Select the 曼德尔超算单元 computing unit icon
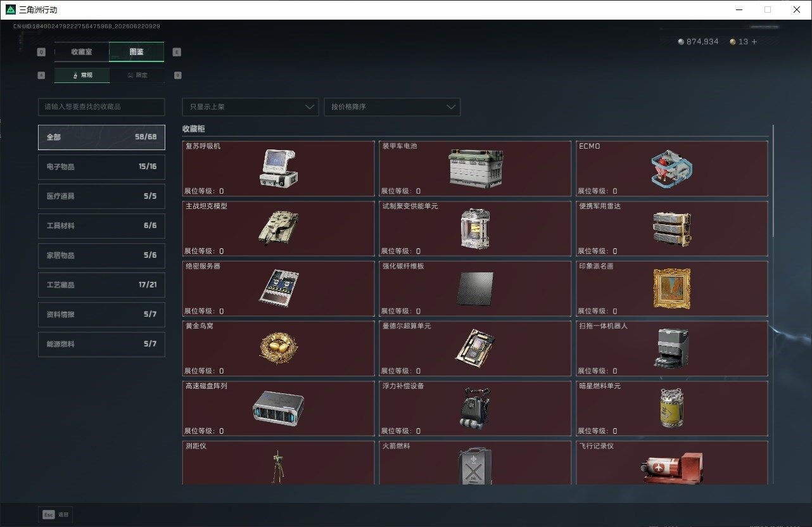812x527 pixels. coord(476,348)
